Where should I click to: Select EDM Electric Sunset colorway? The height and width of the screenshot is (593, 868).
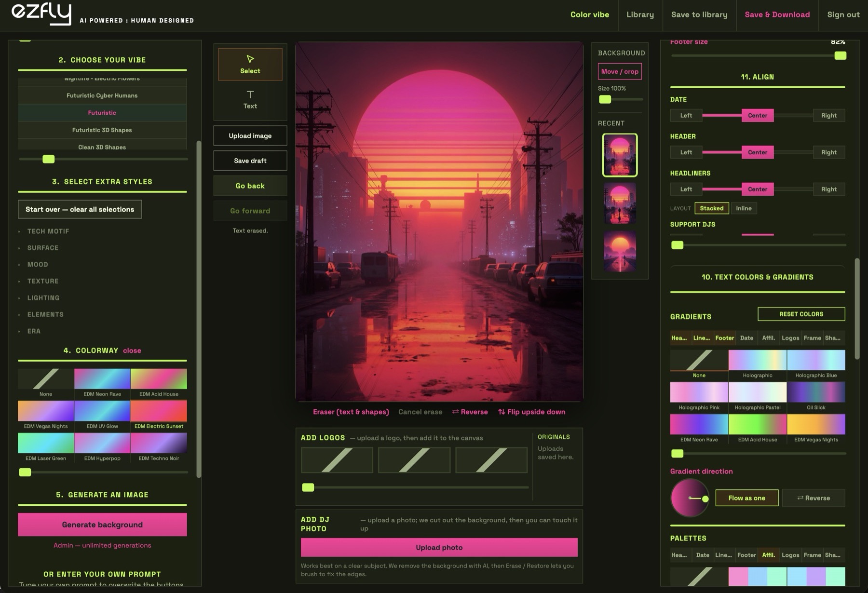(159, 415)
